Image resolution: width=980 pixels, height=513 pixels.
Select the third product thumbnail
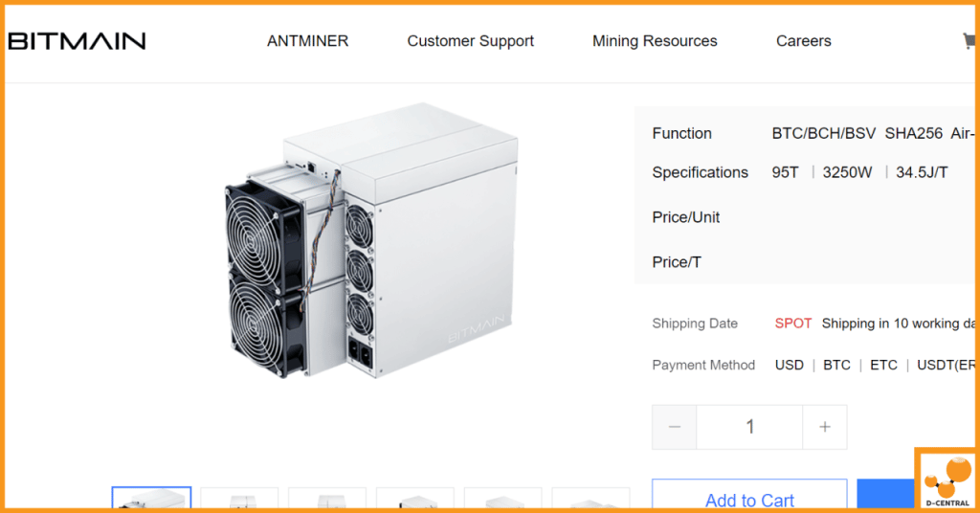click(x=327, y=499)
